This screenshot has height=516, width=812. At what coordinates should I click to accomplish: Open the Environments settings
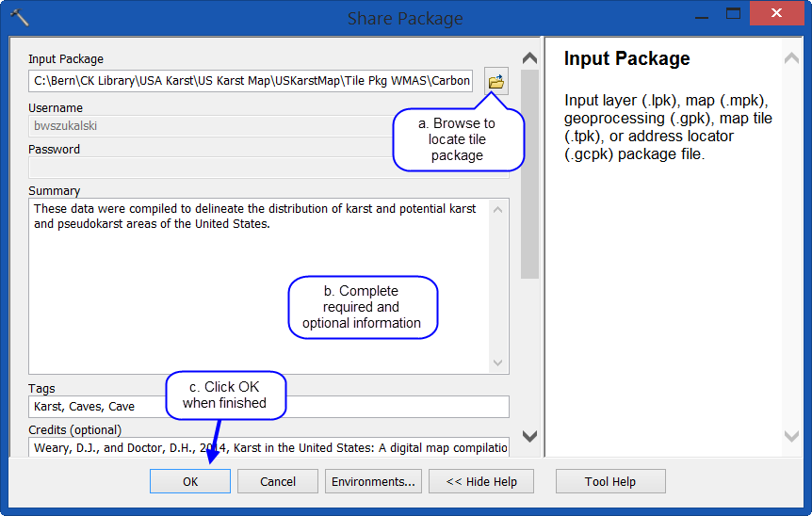(373, 481)
